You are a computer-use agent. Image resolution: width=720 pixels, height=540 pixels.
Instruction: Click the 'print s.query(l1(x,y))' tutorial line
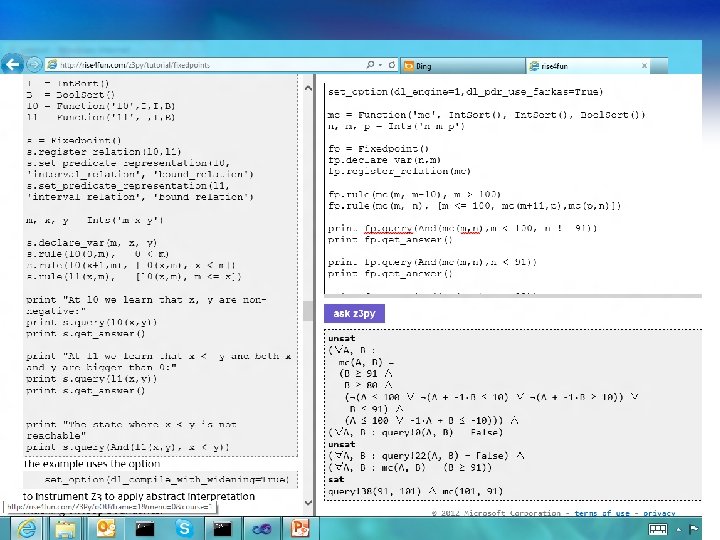91,379
